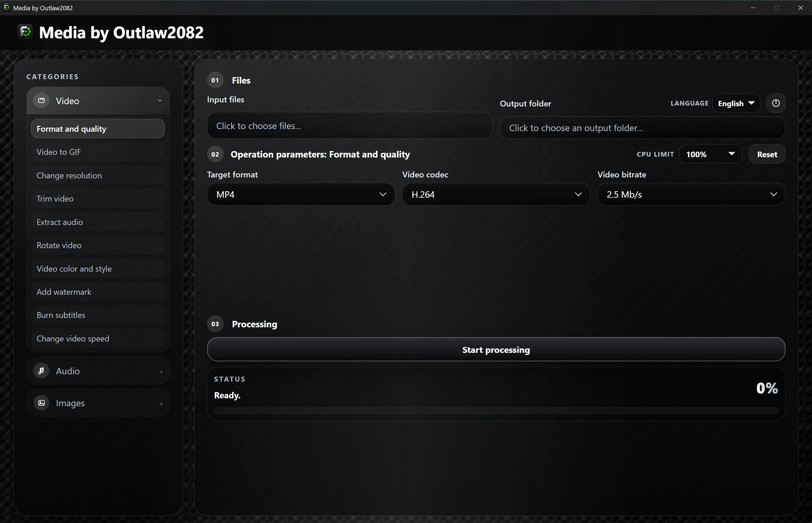Expand the Audio category chevron

coord(161,372)
